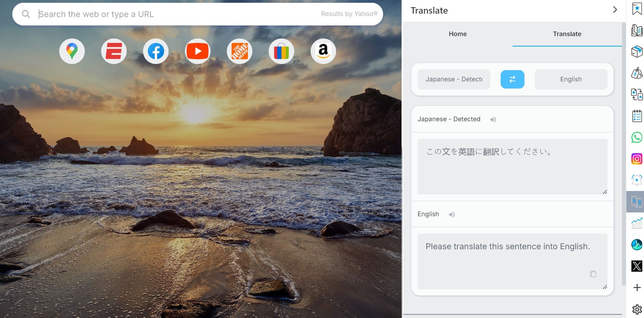The image size is (644, 318).
Task: Open the English target language selector
Action: (570, 79)
